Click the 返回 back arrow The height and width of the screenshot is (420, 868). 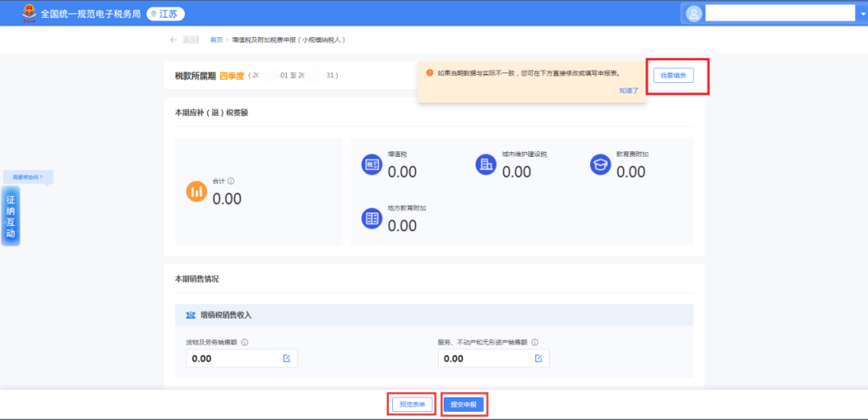coord(174,39)
